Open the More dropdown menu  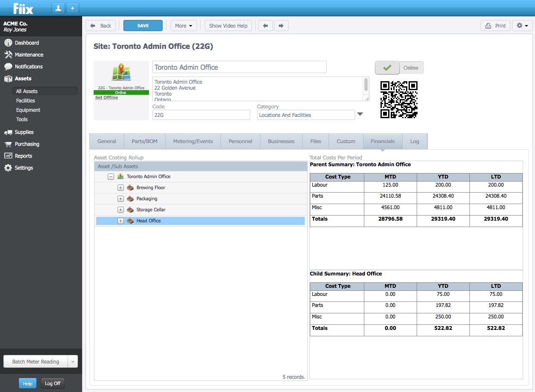point(184,26)
